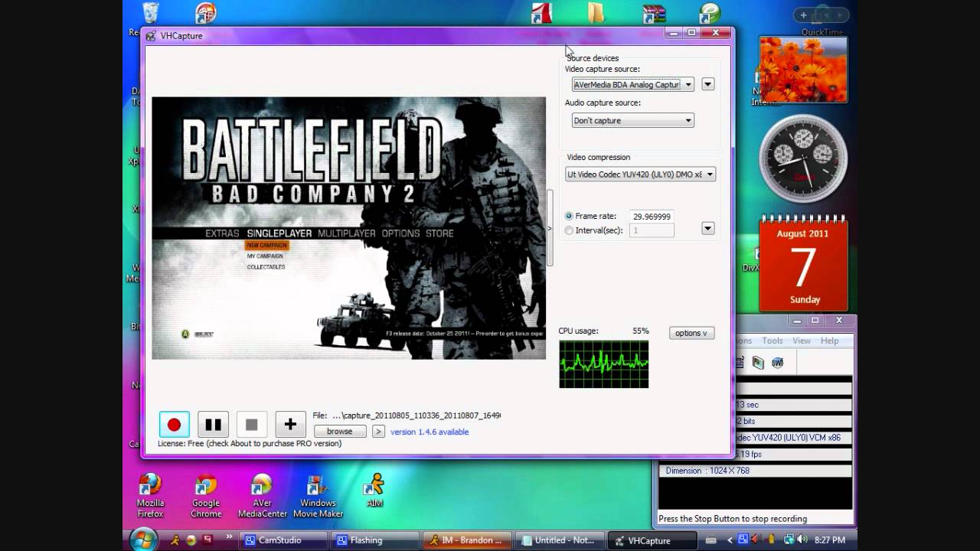The width and height of the screenshot is (980, 551).
Task: Select the Interval(sec) radio button
Action: point(569,230)
